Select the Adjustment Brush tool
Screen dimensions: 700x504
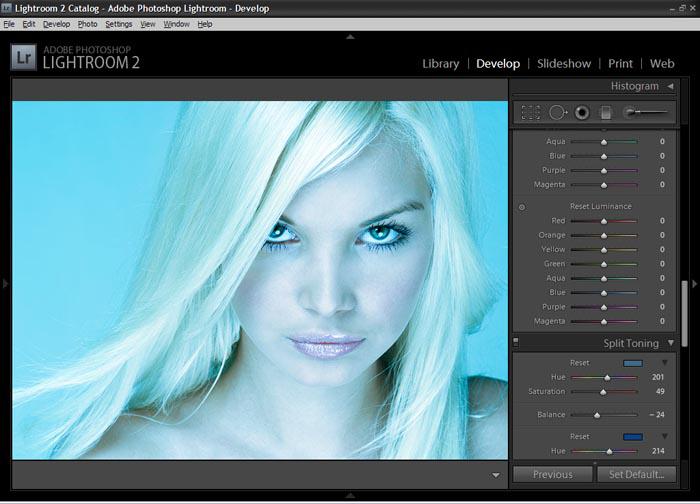coord(645,112)
